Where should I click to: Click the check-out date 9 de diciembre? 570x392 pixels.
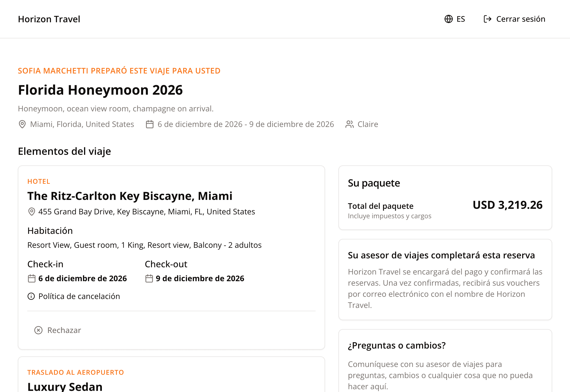click(x=200, y=278)
